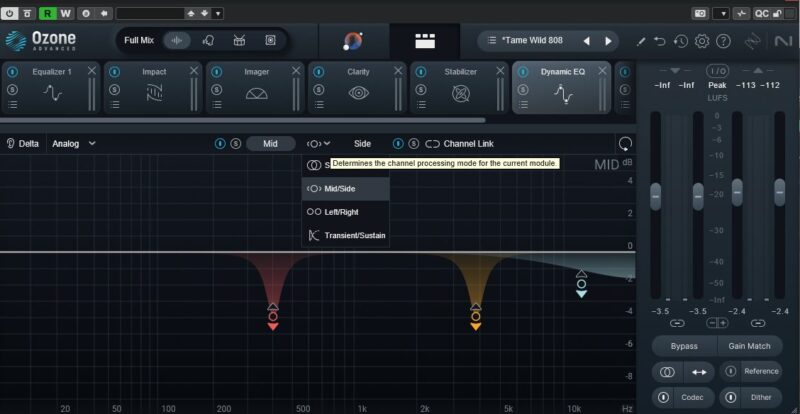
Task: Click the Bypass button
Action: (x=684, y=346)
